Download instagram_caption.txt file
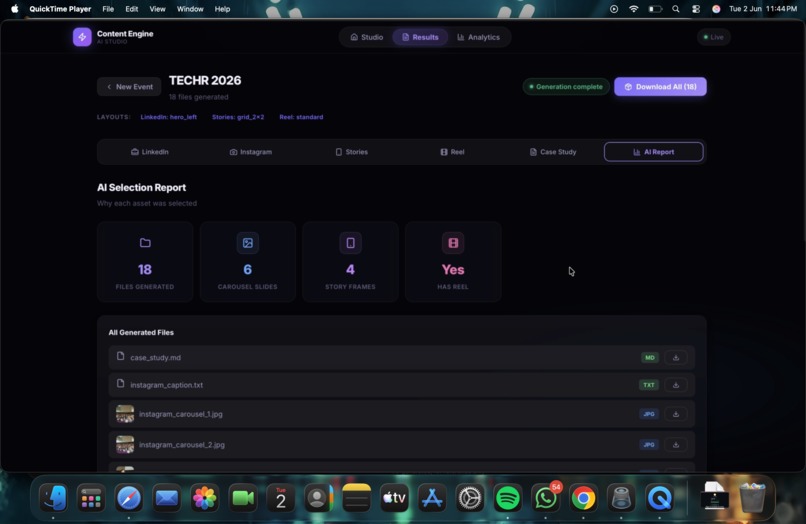Viewport: 806px width, 524px height. (x=676, y=385)
